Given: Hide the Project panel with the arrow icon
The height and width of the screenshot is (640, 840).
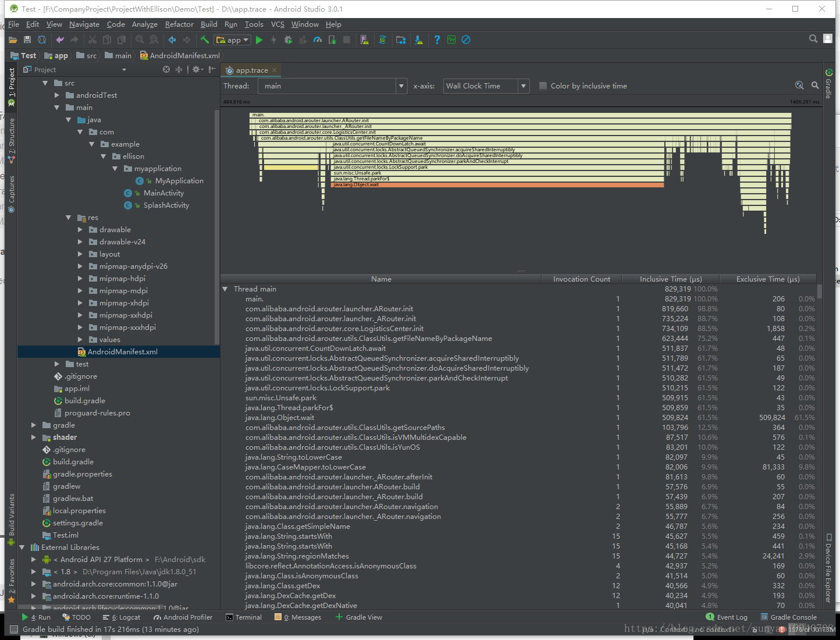Looking at the screenshot, I should click(212, 69).
